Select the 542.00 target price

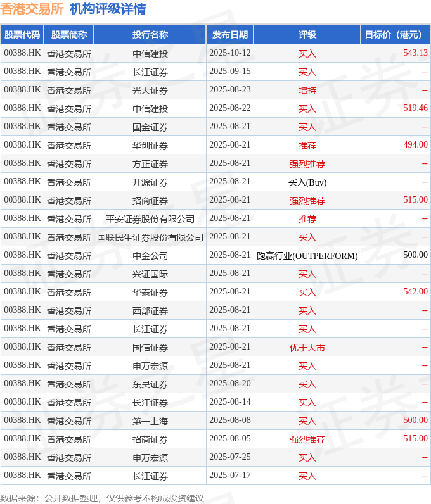pos(415,293)
